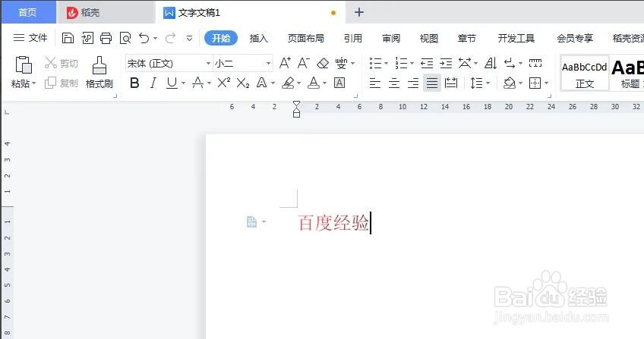Open the 文件 menu

click(x=31, y=38)
